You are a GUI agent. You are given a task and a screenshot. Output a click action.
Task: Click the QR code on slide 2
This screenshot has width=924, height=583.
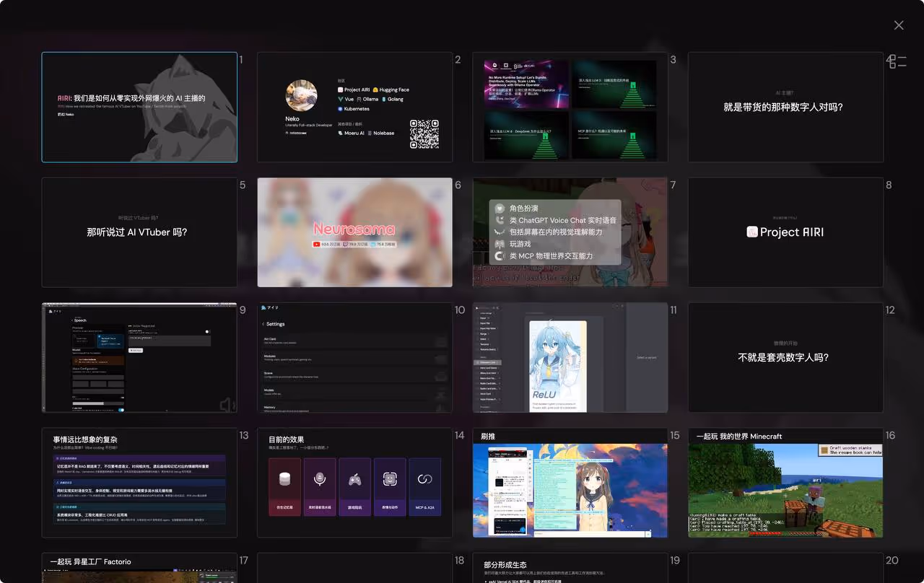tap(424, 133)
